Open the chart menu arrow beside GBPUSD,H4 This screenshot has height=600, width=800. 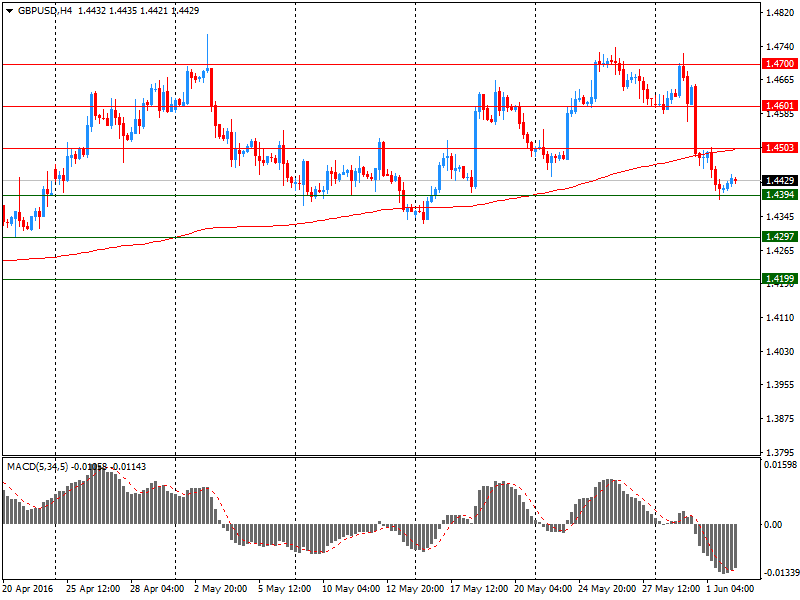(x=9, y=11)
